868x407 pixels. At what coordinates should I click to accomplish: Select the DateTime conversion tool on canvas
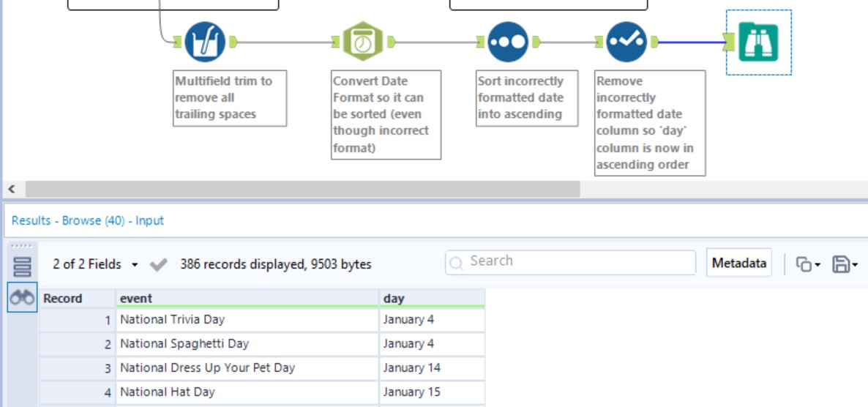point(362,42)
